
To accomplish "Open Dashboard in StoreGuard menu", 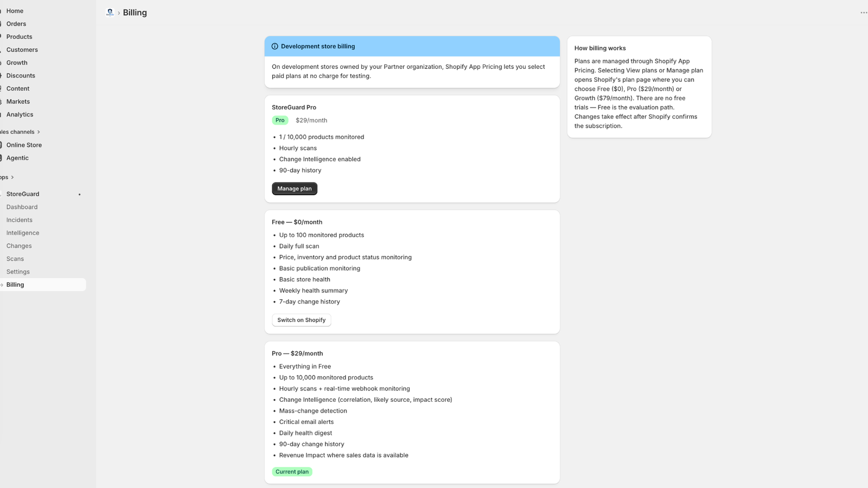I will (x=22, y=207).
